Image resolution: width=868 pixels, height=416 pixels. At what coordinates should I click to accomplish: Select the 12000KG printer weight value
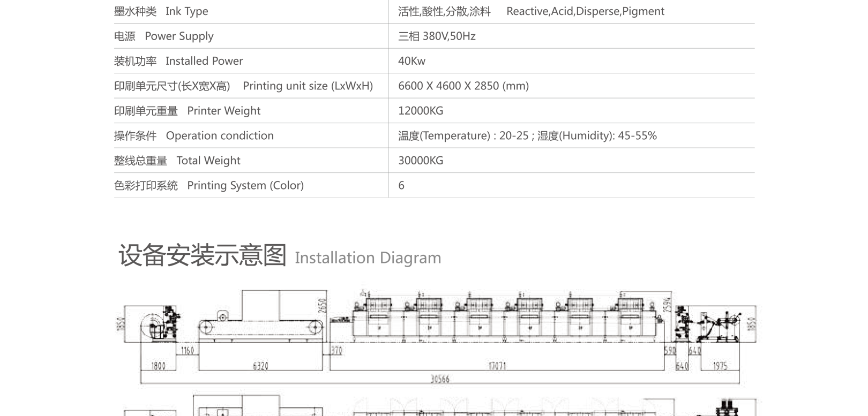point(421,111)
